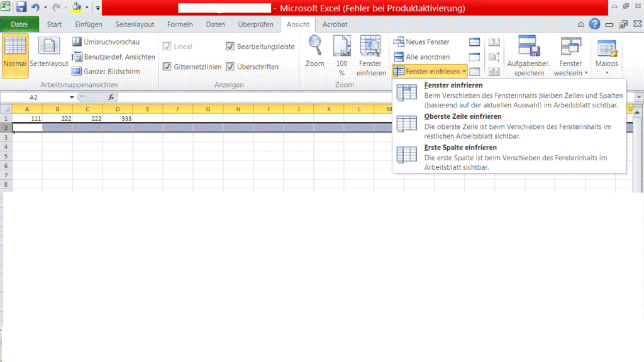Open Umbruchvorschau view
Viewport: 644px width, 362px height.
click(106, 42)
